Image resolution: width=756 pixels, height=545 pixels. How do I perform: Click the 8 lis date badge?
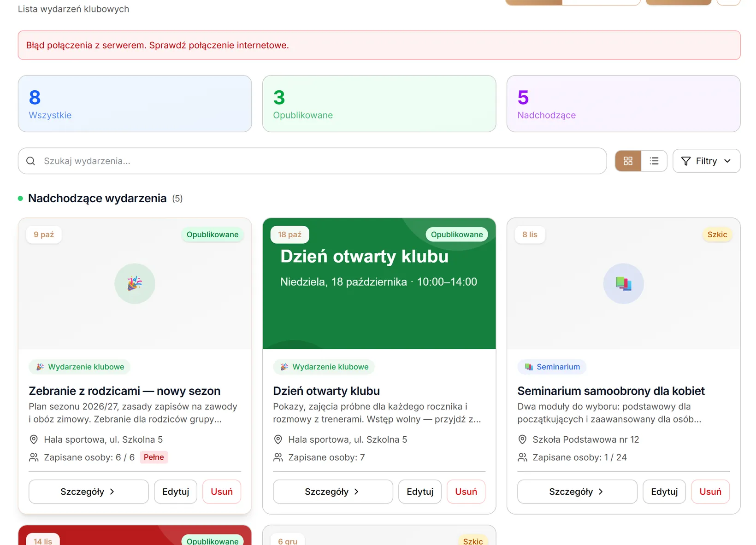point(530,234)
